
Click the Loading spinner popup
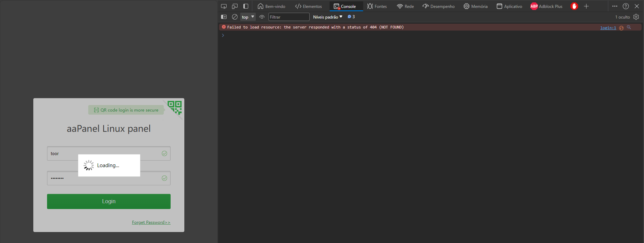pyautogui.click(x=109, y=165)
